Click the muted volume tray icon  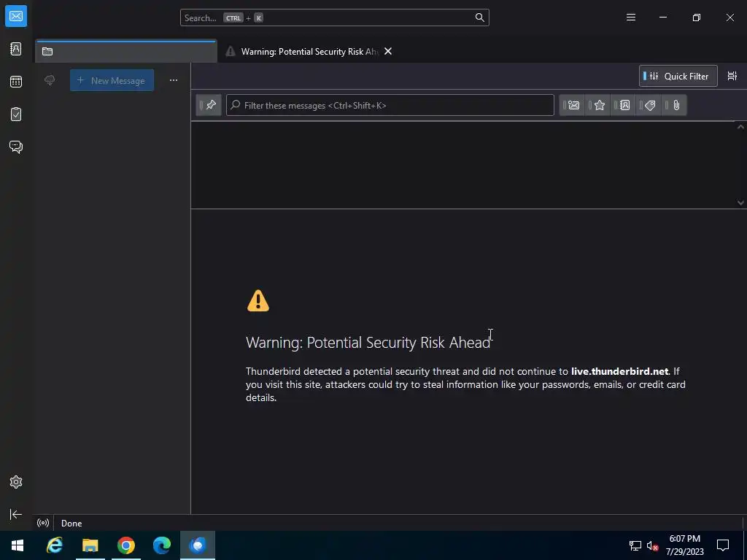click(652, 545)
